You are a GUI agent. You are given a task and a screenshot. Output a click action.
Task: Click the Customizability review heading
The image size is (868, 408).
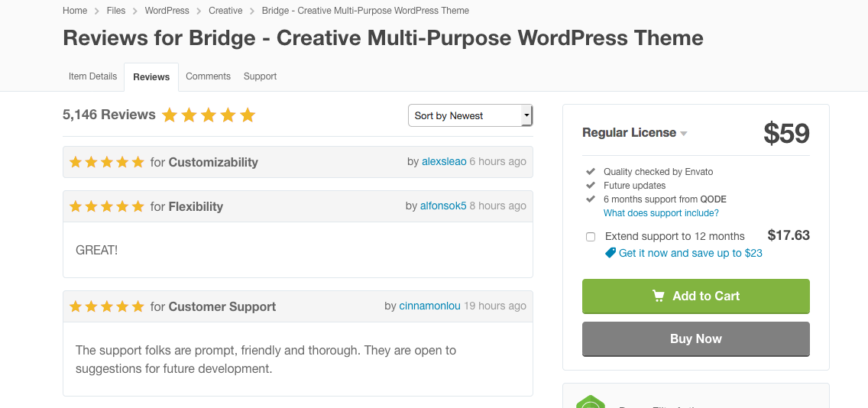pos(213,162)
